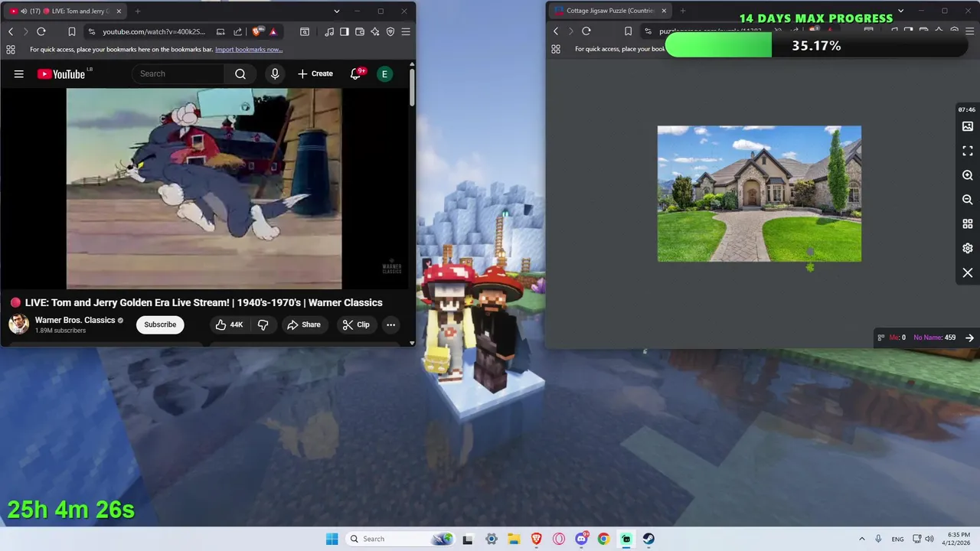Toggle the browser sidebar panel in YouTube window
Screen dimensions: 980x551
click(345, 31)
